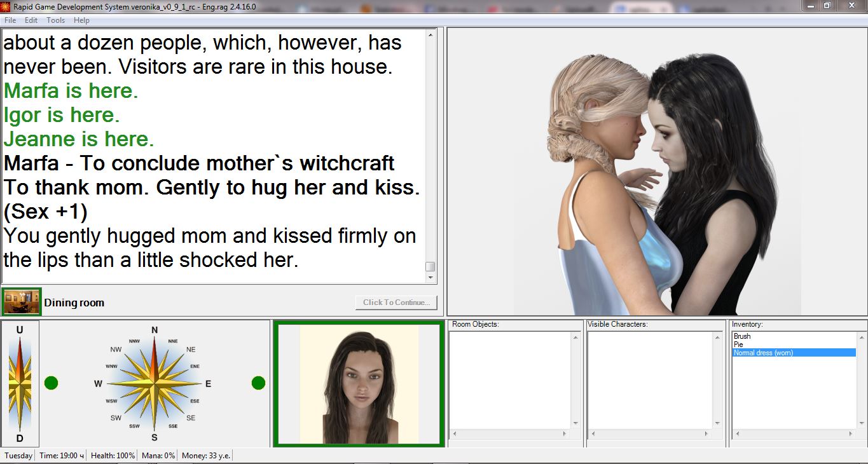Click the green dot right of the compass
This screenshot has height=464, width=868.
(258, 383)
